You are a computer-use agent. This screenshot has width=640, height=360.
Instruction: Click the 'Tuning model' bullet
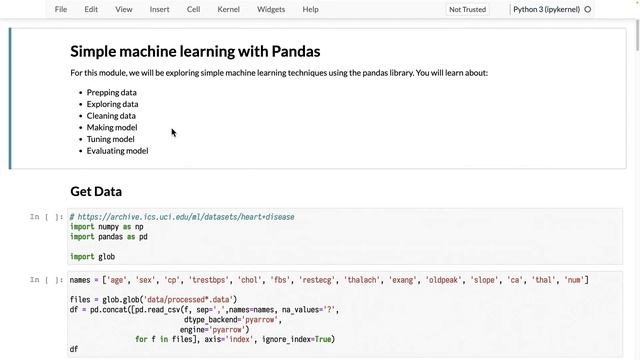click(x=110, y=139)
